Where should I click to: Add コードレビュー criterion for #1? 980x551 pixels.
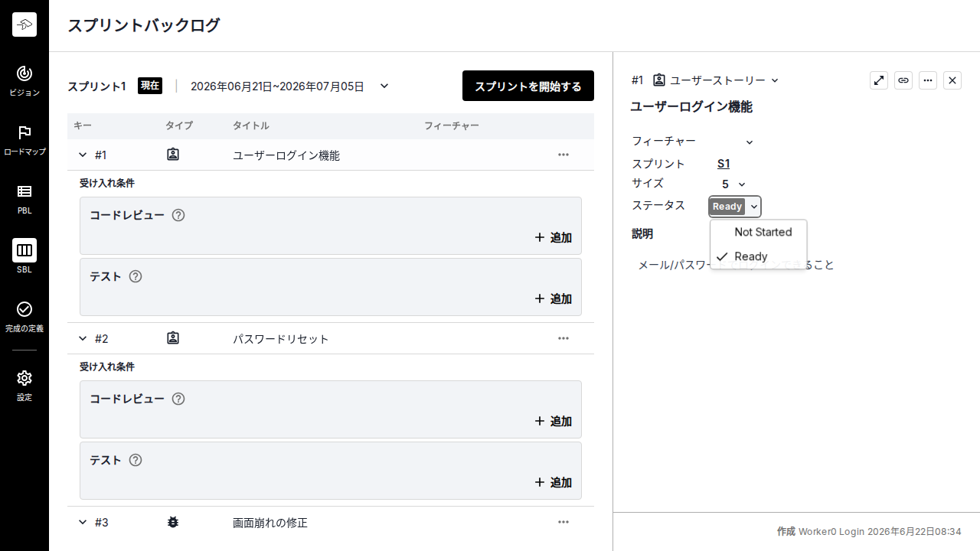point(554,238)
